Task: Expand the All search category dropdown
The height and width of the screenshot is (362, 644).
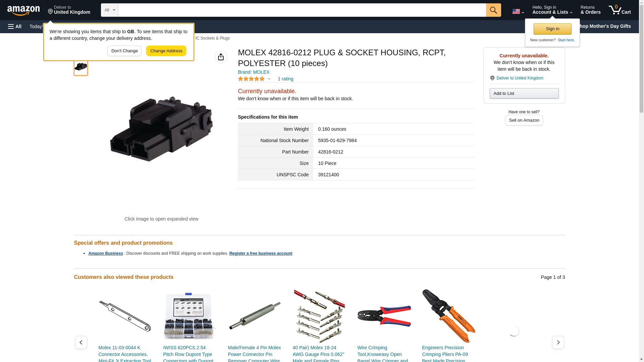Action: point(109,10)
